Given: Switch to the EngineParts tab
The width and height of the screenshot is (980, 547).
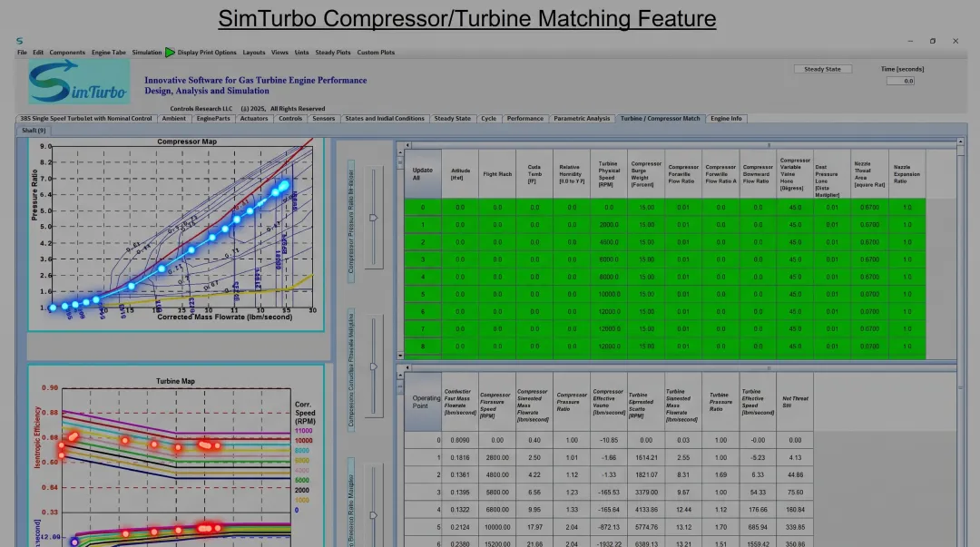Looking at the screenshot, I should (213, 118).
